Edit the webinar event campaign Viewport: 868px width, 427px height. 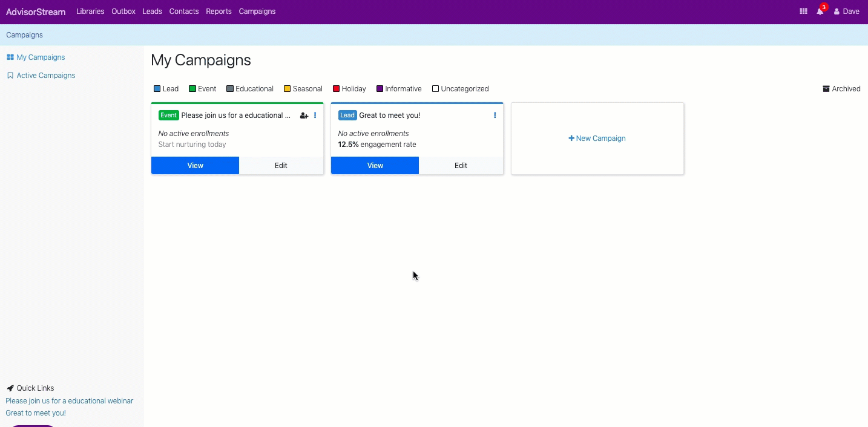pyautogui.click(x=281, y=166)
